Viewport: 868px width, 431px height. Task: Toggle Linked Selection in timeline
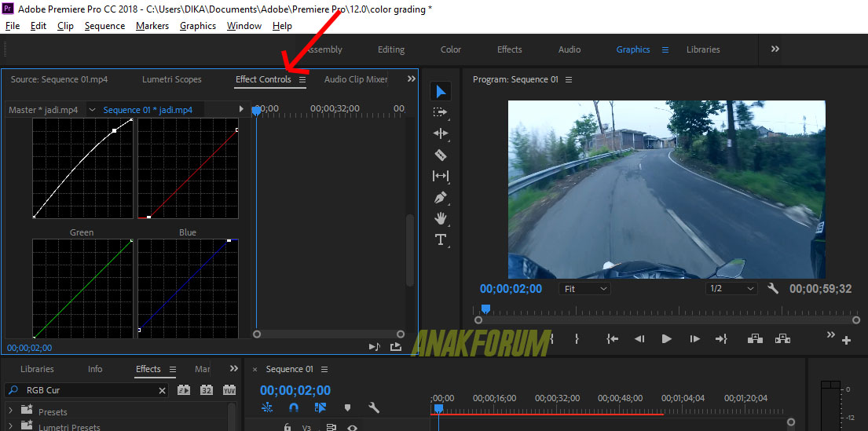(x=320, y=408)
